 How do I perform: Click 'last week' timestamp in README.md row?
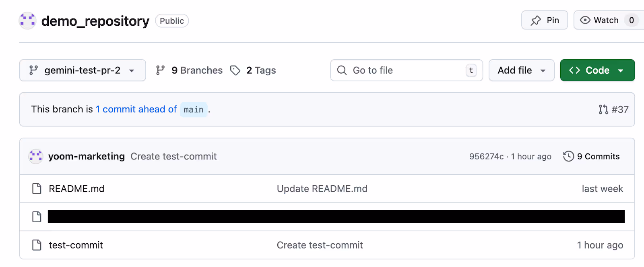(x=602, y=188)
